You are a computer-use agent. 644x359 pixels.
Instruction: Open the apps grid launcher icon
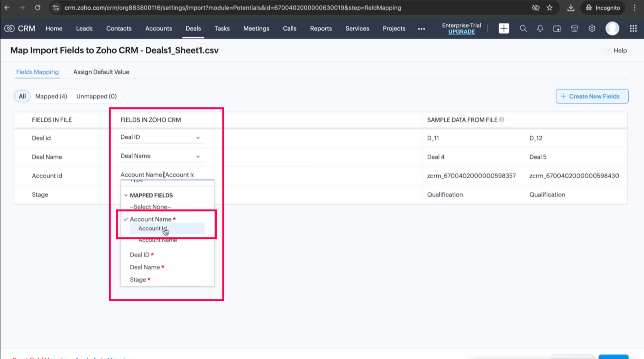[633, 29]
